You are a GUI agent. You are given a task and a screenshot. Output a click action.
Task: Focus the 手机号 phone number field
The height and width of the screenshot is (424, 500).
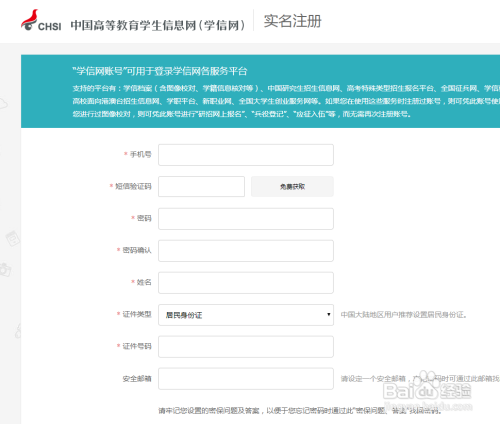click(246, 155)
